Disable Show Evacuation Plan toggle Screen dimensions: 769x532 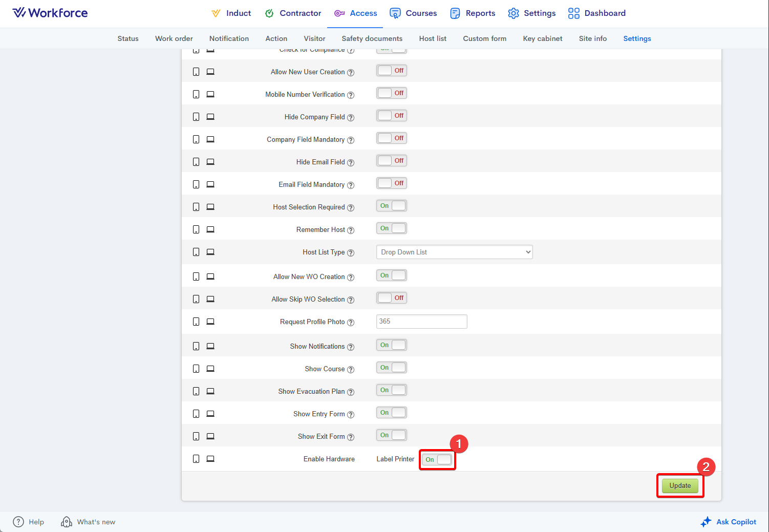coord(392,390)
